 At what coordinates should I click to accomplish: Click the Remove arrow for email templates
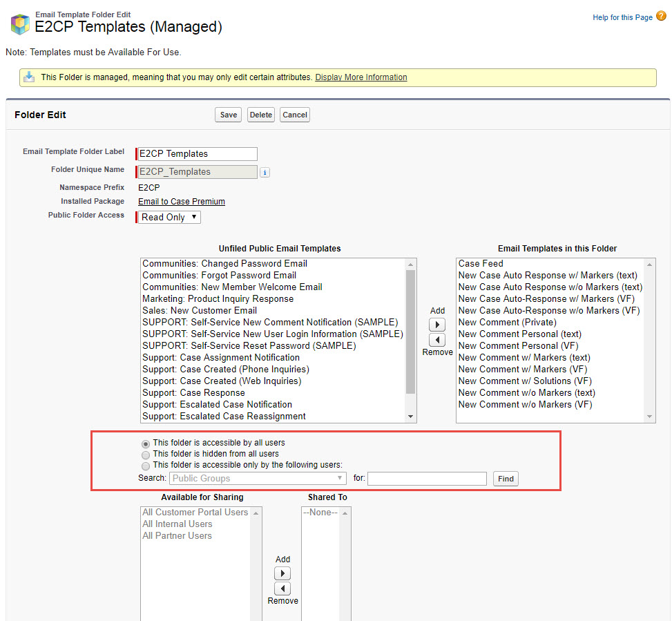coord(437,340)
